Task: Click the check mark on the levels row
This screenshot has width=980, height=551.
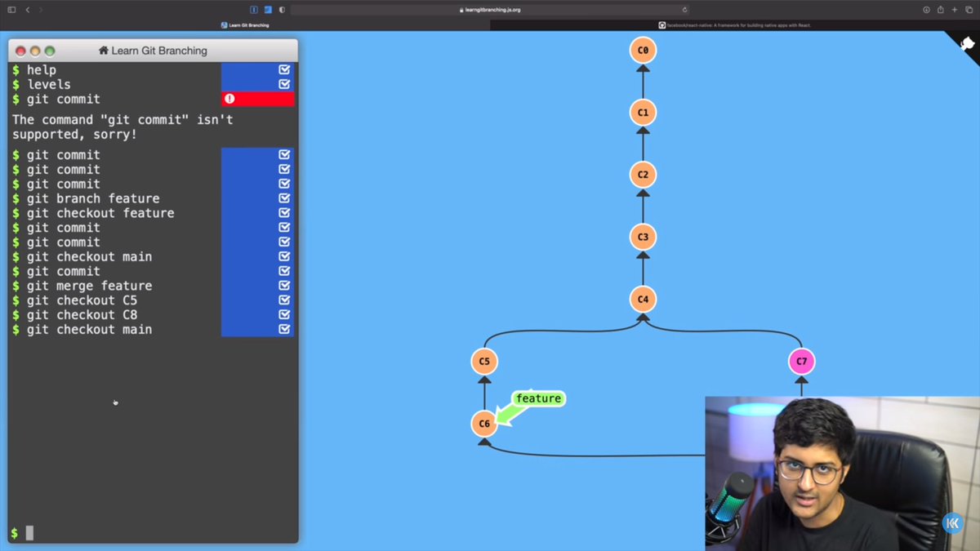Action: pos(284,84)
